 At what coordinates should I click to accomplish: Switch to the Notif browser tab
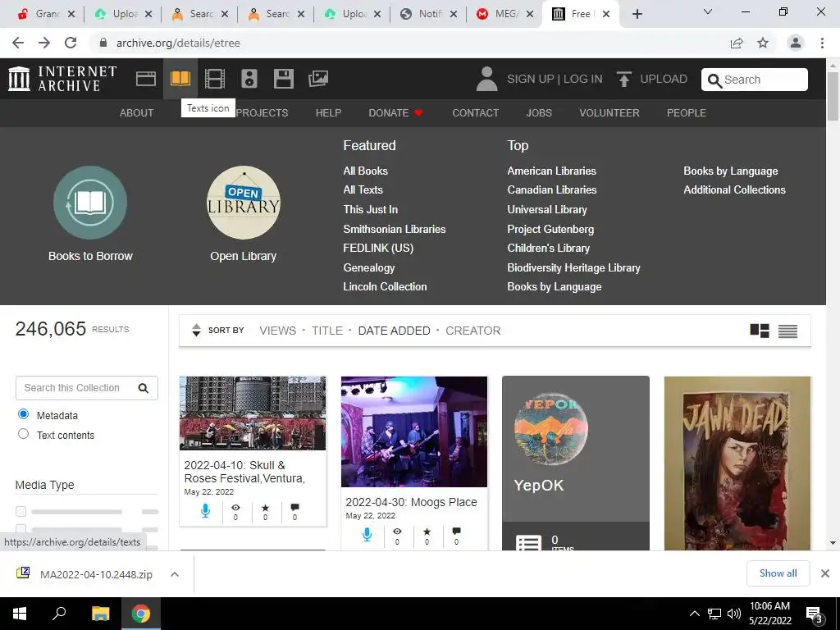(x=428, y=14)
